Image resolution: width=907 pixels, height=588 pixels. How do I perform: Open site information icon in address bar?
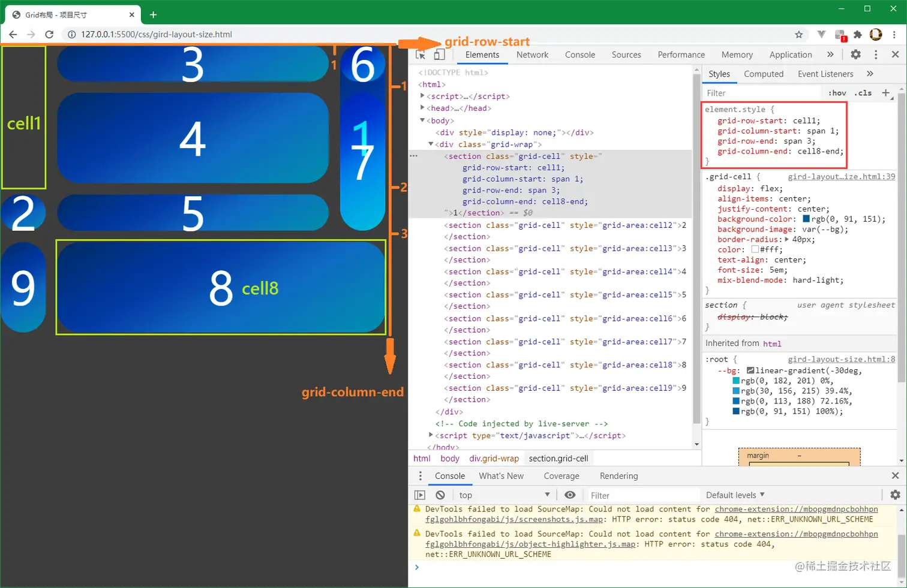[71, 35]
